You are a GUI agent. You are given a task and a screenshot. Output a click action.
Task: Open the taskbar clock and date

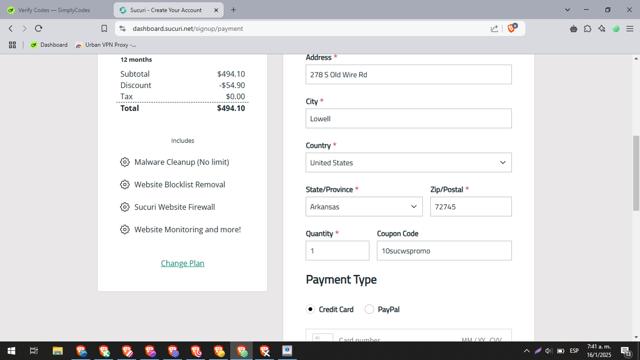(x=599, y=351)
